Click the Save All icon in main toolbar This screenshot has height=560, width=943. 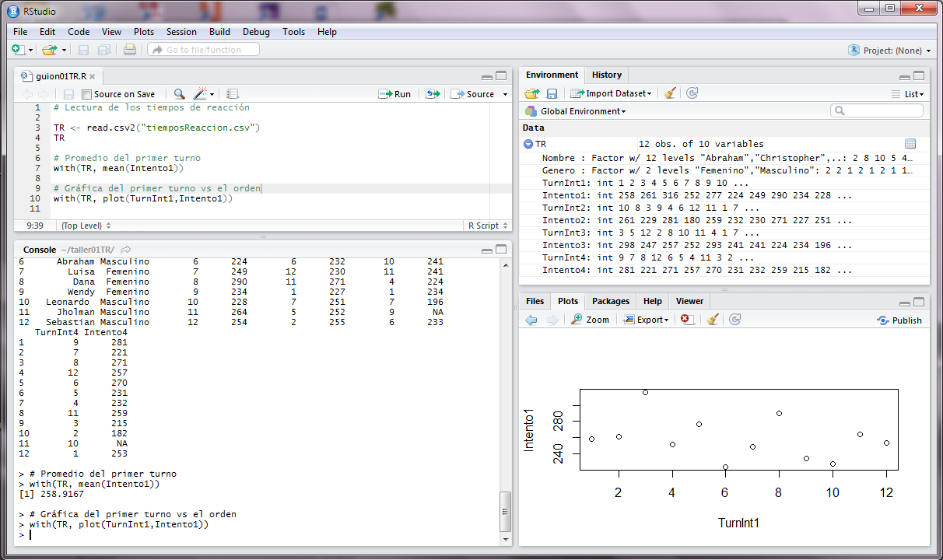tap(103, 50)
